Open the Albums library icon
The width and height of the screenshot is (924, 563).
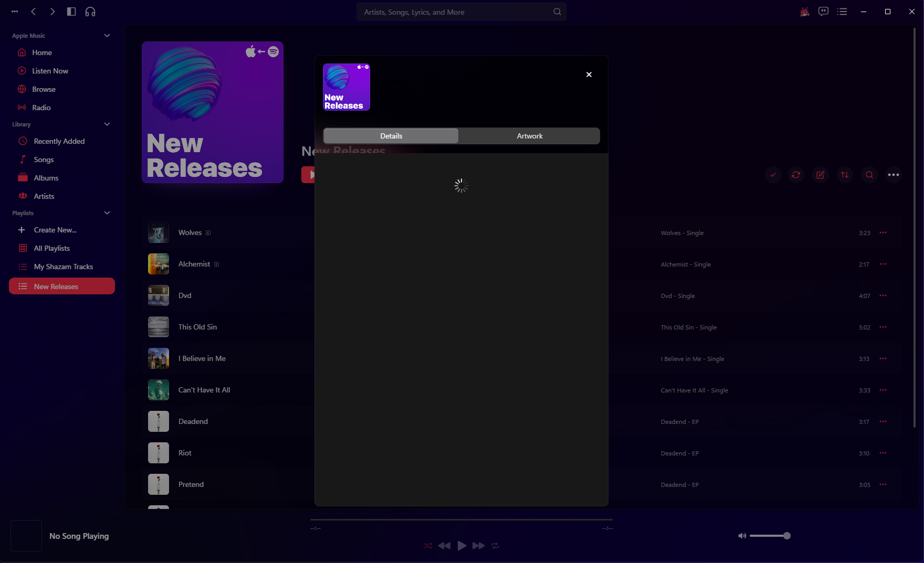23,177
